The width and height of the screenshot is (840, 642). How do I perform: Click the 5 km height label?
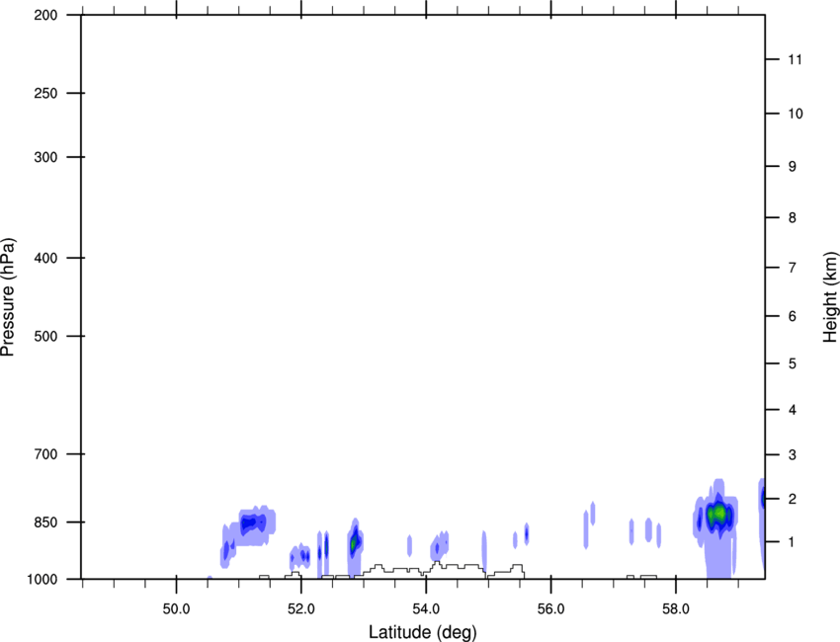click(792, 363)
